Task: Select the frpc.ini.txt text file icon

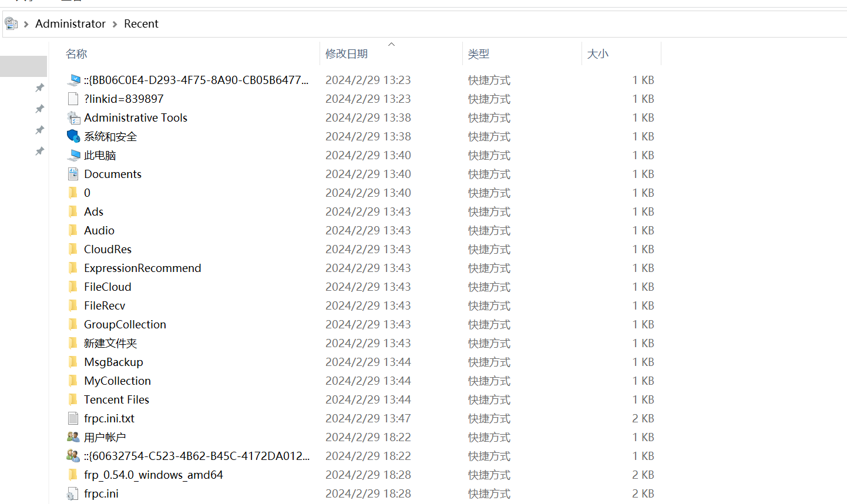Action: pyautogui.click(x=73, y=418)
